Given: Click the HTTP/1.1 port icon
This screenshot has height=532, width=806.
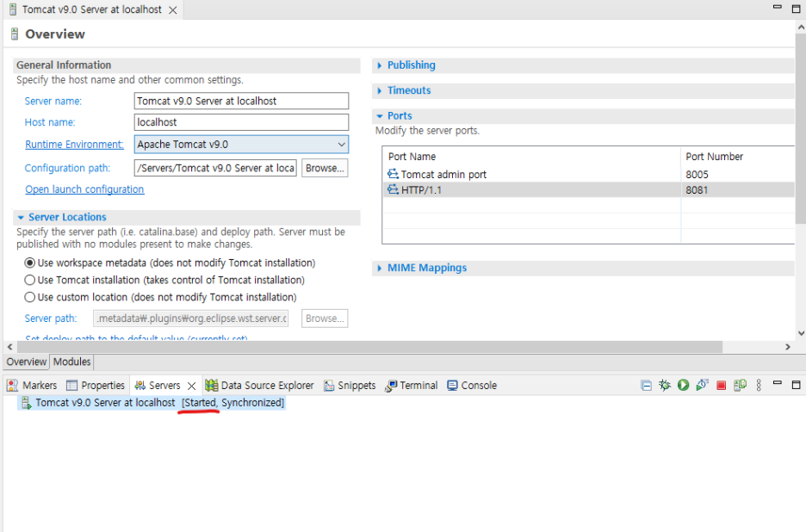Looking at the screenshot, I should pyautogui.click(x=393, y=189).
